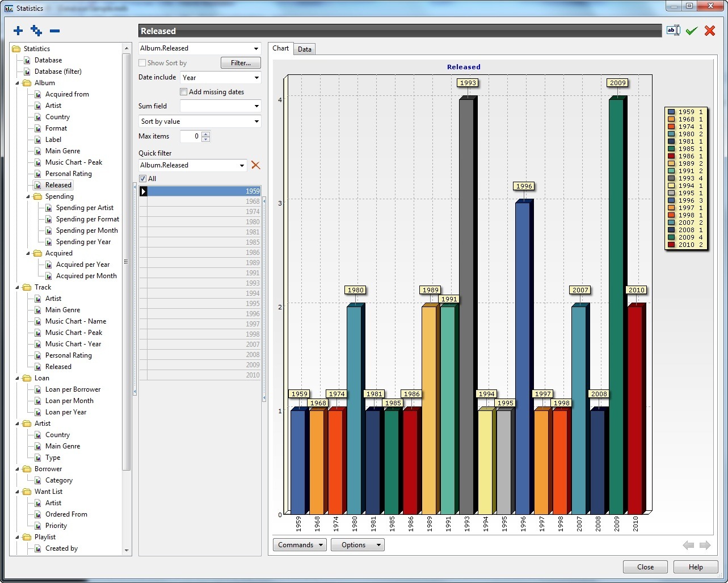Screen dimensions: 728x583
Task: Uncheck the All checkbox in quick filter
Action: tap(142, 179)
